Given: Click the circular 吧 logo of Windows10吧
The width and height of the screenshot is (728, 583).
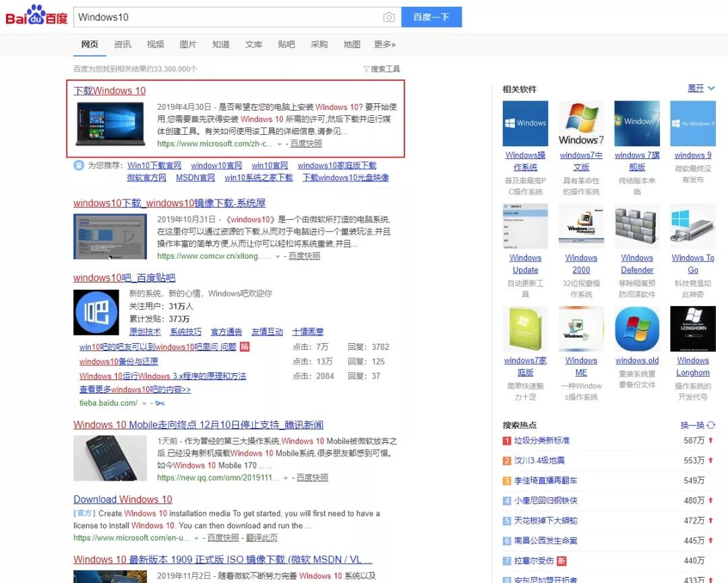Looking at the screenshot, I should 96,312.
